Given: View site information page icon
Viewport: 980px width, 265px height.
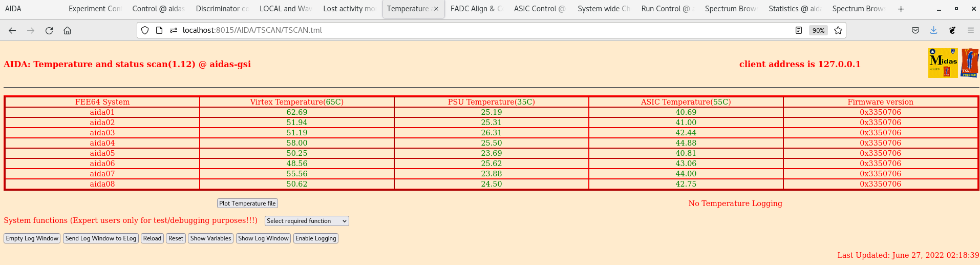Looking at the screenshot, I should (x=159, y=30).
